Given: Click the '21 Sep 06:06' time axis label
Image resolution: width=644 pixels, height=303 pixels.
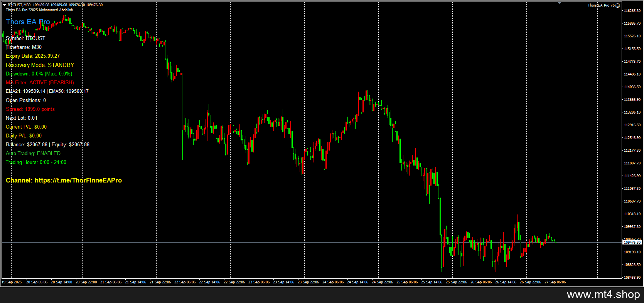Looking at the screenshot, I should click(111, 282).
